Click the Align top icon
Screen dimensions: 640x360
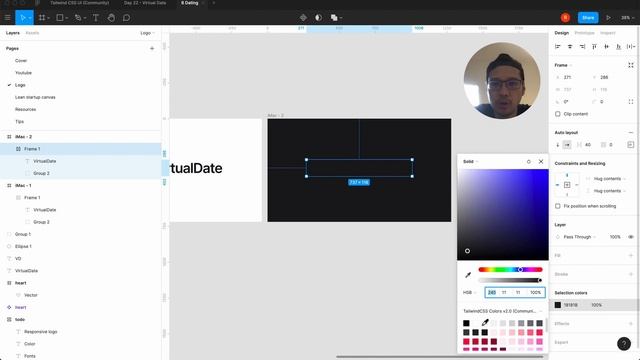point(594,47)
